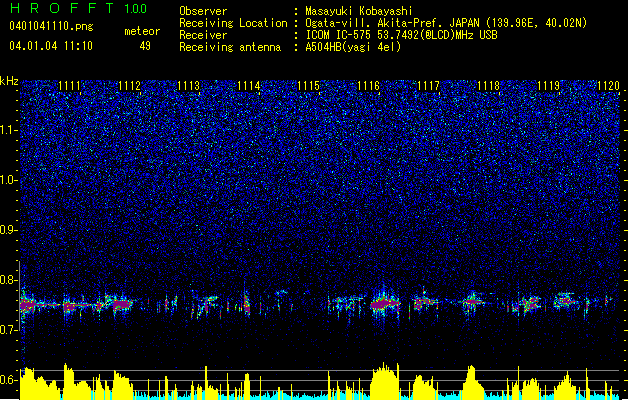Click the 1116 time marker
Image resolution: width=629 pixels, height=400 pixels.
coord(368,86)
